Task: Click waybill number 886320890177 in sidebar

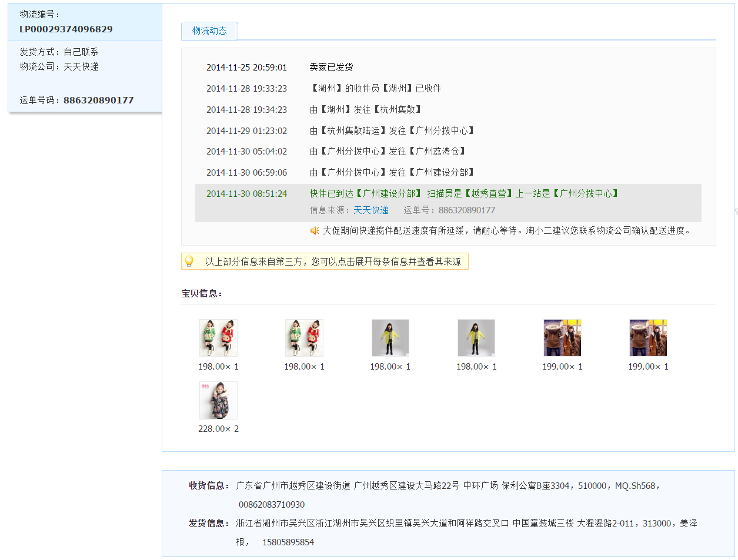Action: 99,100
